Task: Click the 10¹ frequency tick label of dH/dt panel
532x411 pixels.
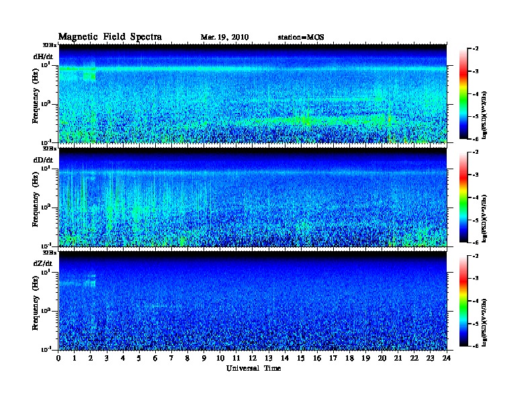Action: [x=46, y=64]
